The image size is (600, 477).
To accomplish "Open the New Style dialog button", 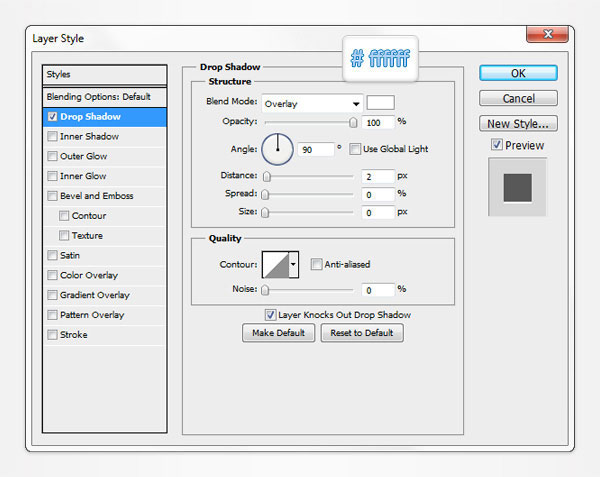I will [x=518, y=124].
